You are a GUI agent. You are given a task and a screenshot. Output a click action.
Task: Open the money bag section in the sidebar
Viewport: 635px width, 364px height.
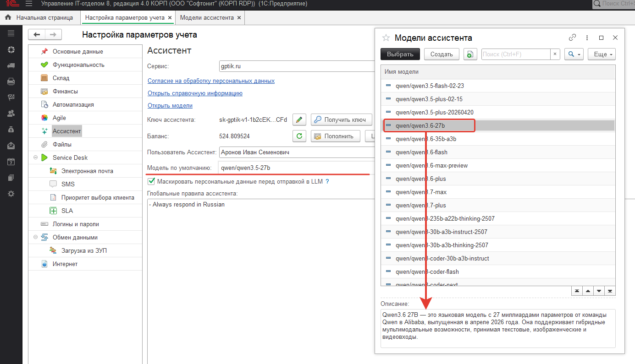point(11,130)
